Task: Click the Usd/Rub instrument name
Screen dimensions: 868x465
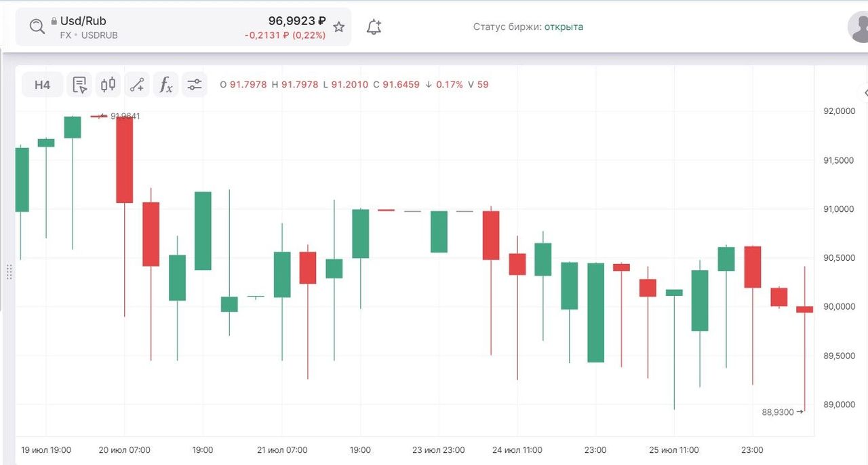Action: click(83, 21)
